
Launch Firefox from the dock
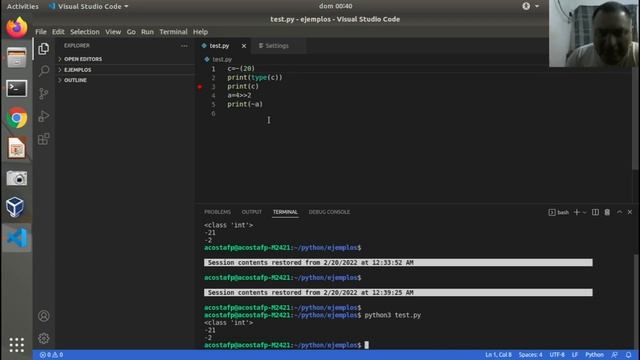pyautogui.click(x=17, y=28)
